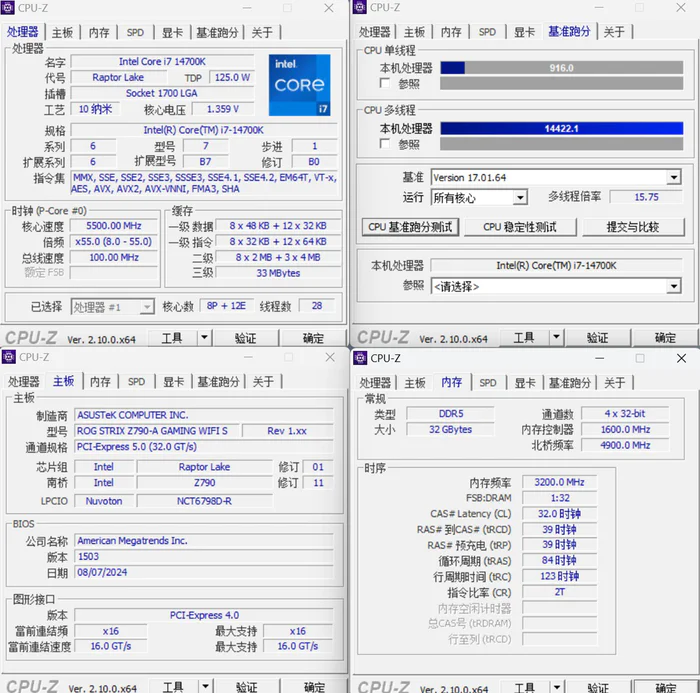Click the Intel Core i7 logo badge
700x693 pixels.
click(x=300, y=85)
